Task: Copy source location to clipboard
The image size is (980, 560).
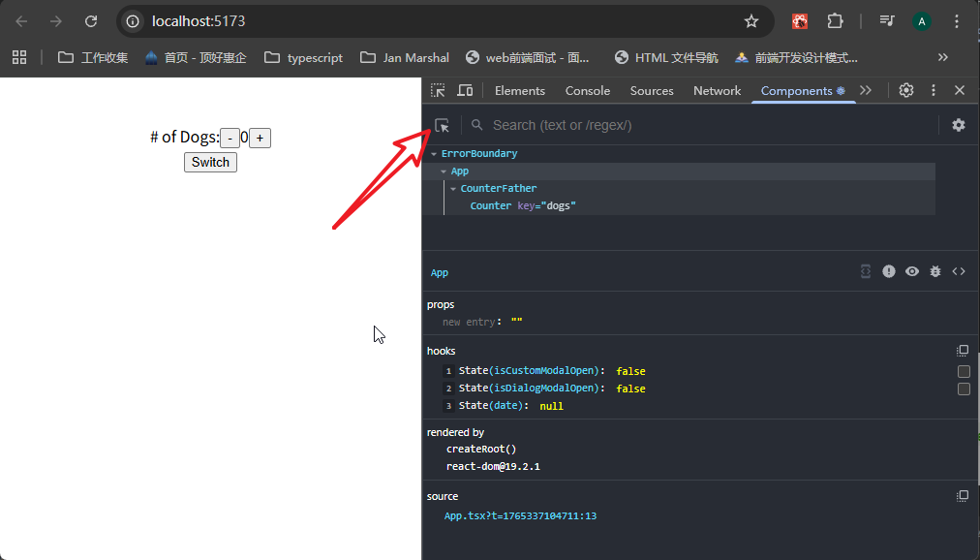Action: (x=963, y=496)
